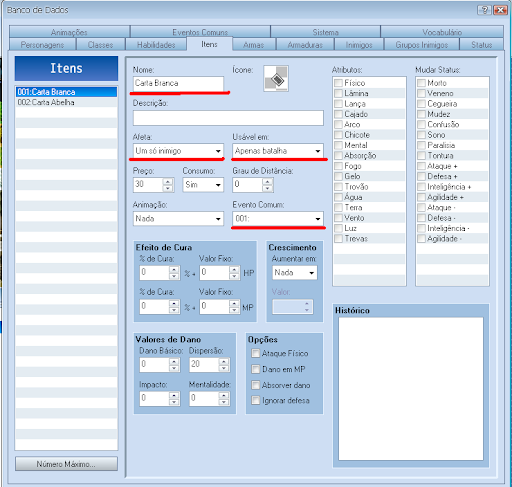Expand the Usável em dropdown
512x487 pixels.
(x=278, y=151)
